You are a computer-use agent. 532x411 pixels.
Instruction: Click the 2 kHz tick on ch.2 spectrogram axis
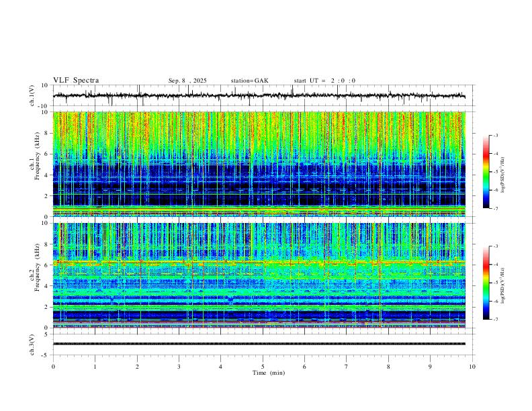(46, 307)
